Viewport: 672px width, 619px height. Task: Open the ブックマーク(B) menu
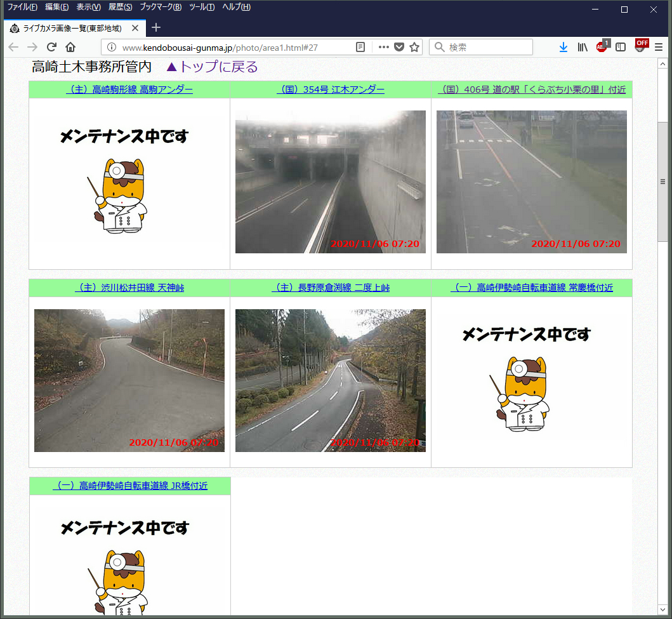[161, 7]
